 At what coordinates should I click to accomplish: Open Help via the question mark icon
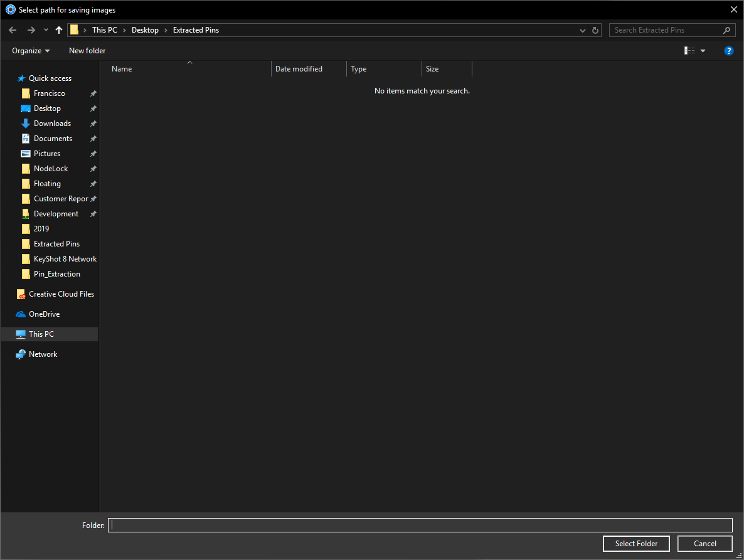pyautogui.click(x=728, y=50)
